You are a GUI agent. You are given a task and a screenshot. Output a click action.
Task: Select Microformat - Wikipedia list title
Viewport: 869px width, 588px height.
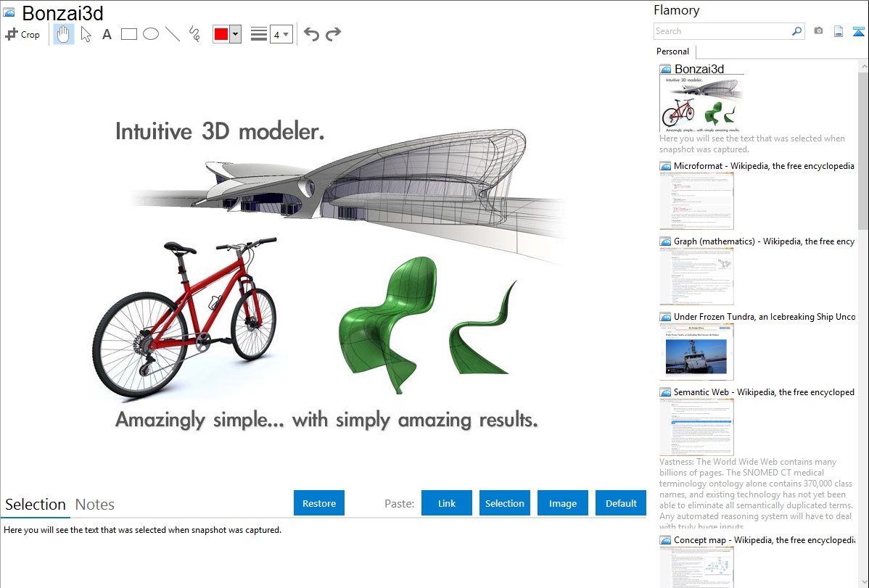pyautogui.click(x=765, y=166)
